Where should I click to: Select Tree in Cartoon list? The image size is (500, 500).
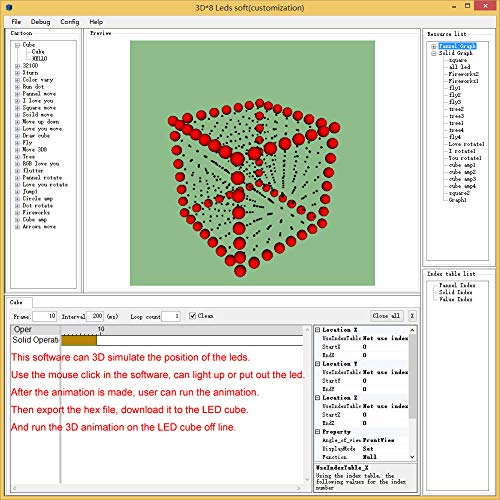29,157
